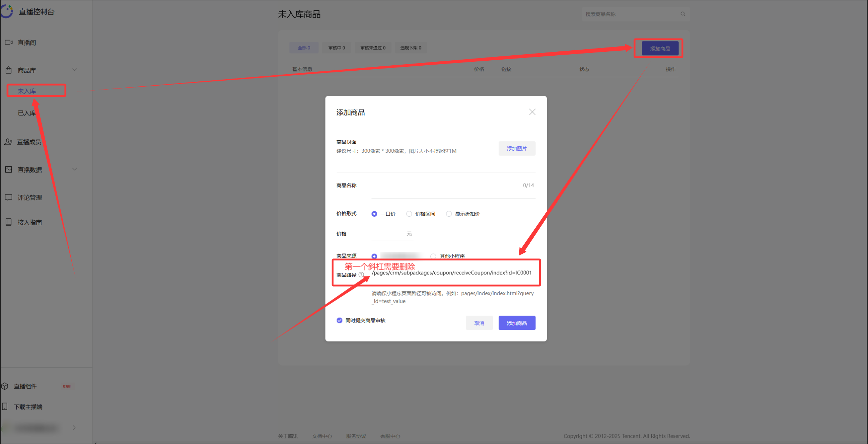868x444 pixels.
Task: Switch to the 违规下架 0 tab
Action: (411, 47)
